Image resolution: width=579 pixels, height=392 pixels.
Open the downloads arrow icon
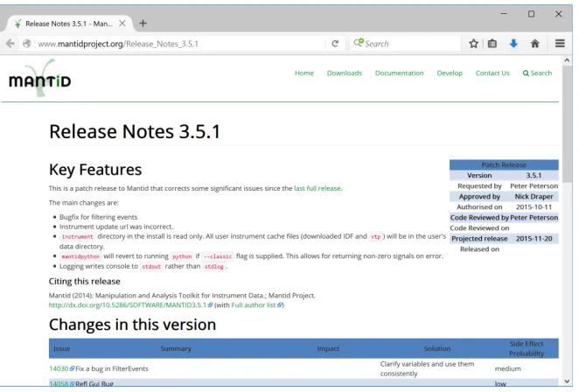[513, 44]
